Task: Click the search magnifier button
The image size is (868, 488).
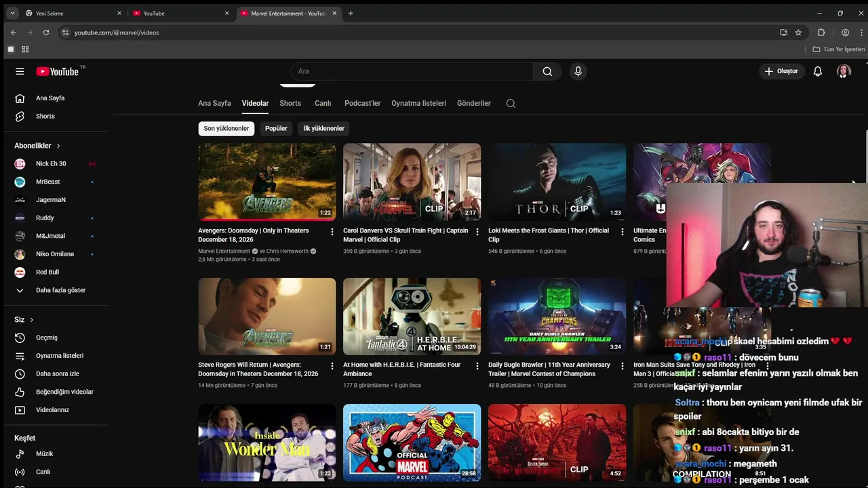Action: point(547,71)
